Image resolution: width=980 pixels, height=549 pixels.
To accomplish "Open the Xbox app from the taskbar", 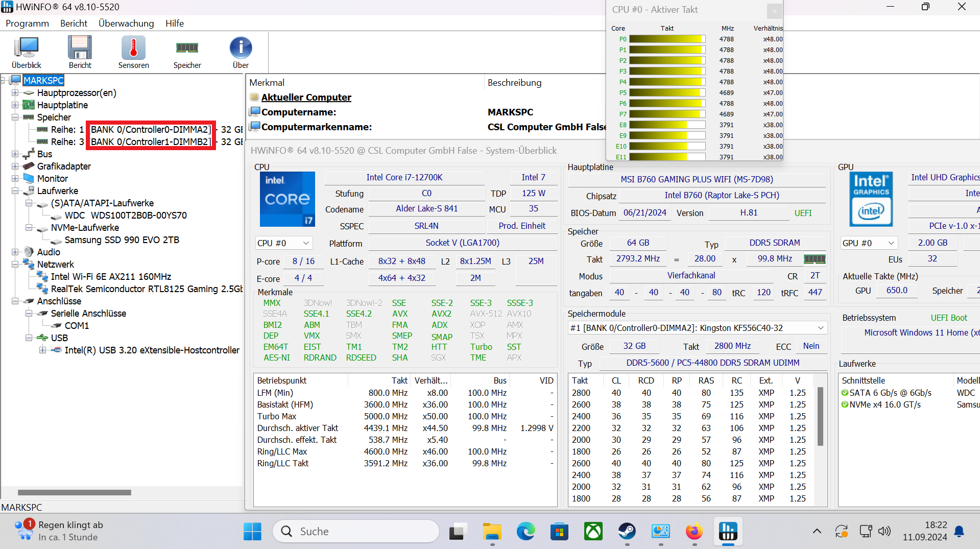I will (x=593, y=532).
